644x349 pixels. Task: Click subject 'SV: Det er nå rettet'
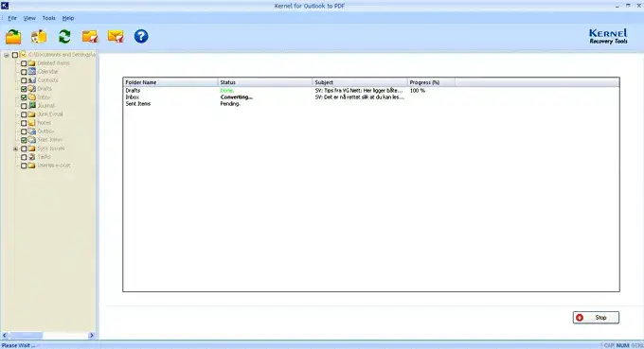point(359,97)
